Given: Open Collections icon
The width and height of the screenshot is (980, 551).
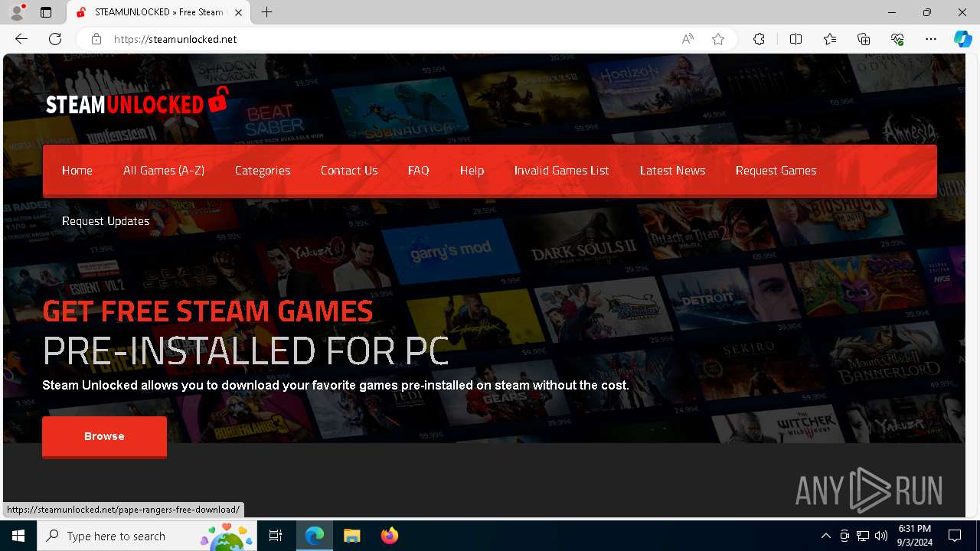Looking at the screenshot, I should [864, 39].
